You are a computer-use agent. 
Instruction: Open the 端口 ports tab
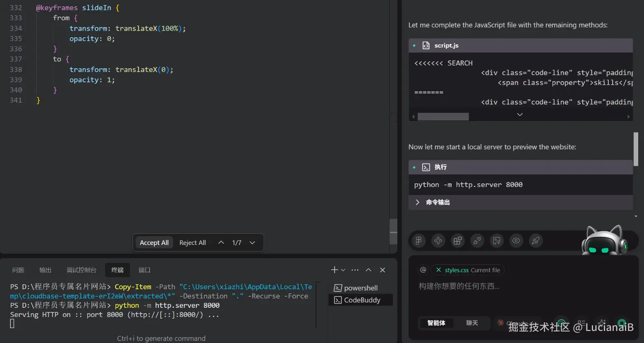[144, 270]
